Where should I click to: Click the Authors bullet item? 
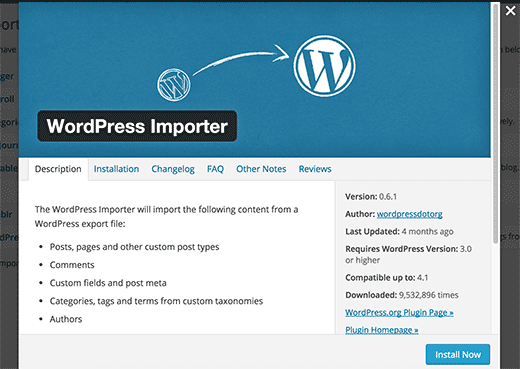66,319
